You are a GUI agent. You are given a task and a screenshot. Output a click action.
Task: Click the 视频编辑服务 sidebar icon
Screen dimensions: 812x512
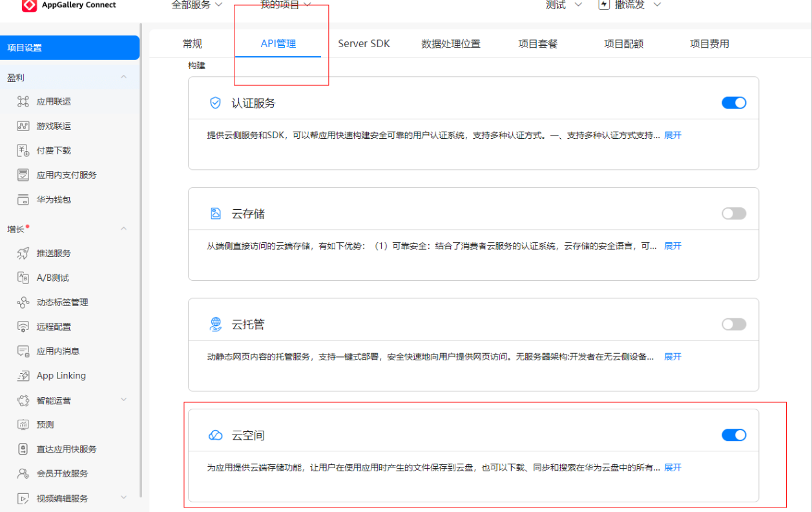[x=23, y=498]
